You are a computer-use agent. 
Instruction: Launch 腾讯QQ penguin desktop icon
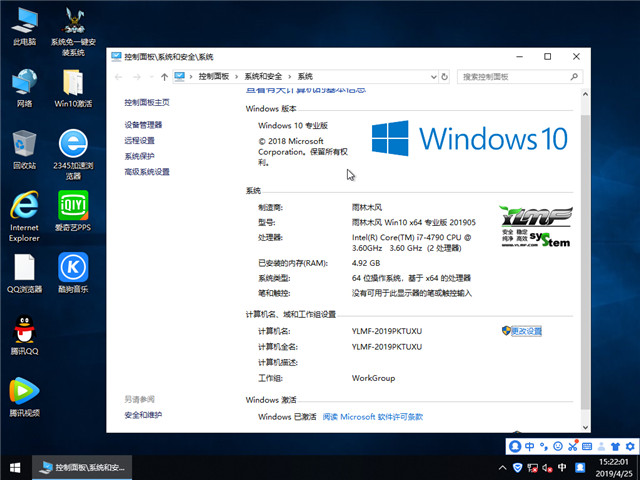pyautogui.click(x=24, y=335)
